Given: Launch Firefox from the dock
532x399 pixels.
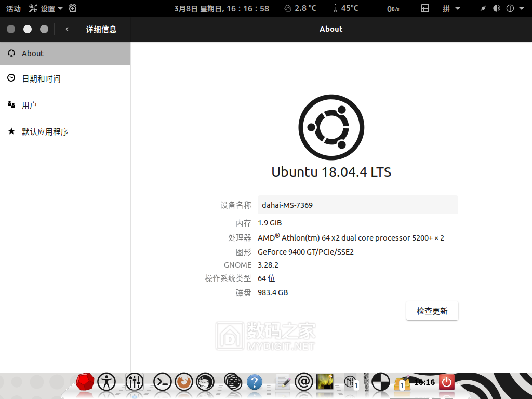Looking at the screenshot, I should (x=184, y=382).
